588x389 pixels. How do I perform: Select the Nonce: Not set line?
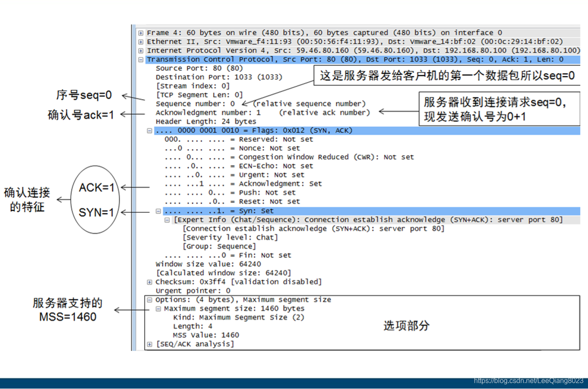click(232, 149)
